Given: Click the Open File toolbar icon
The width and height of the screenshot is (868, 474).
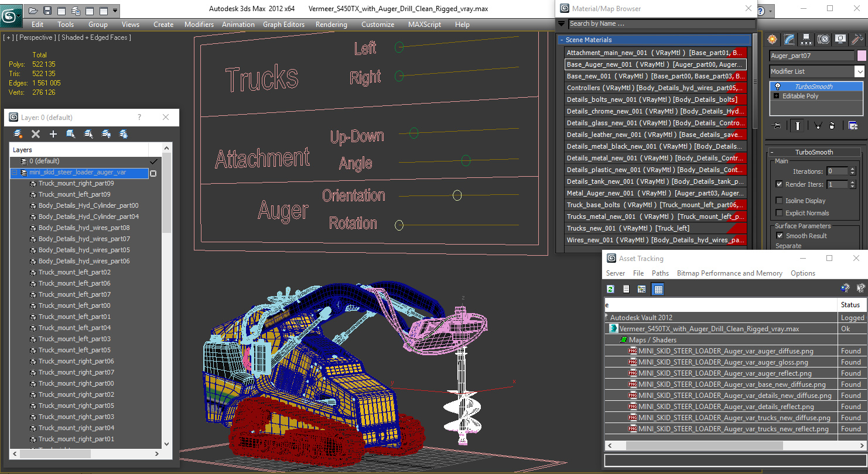Looking at the screenshot, I should point(33,11).
